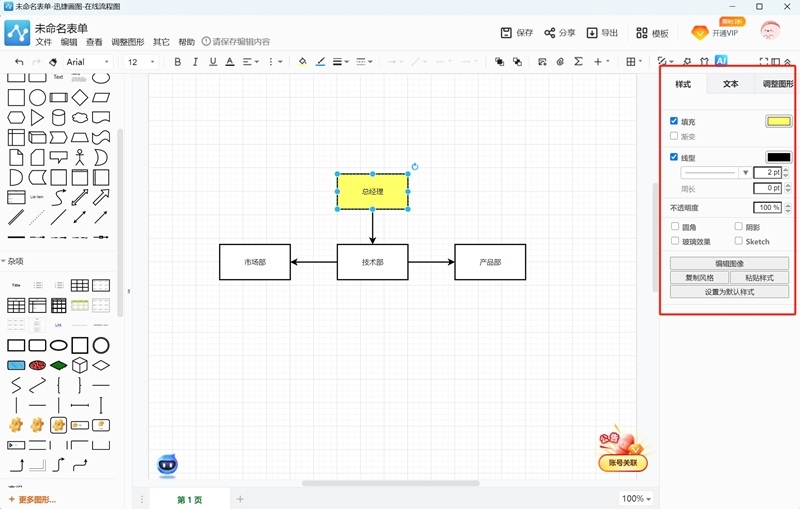Screen dimensions: 800x509
Task: Select the 第 1 页 page tab
Action: point(189,499)
